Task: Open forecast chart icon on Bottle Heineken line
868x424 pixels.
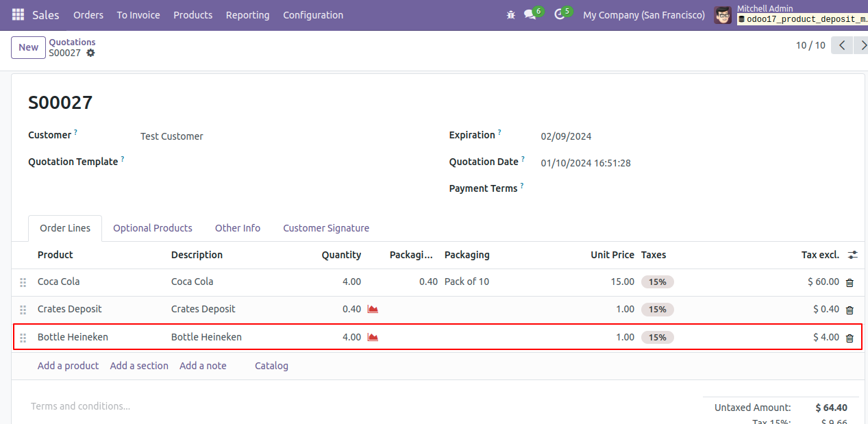Action: 373,337
